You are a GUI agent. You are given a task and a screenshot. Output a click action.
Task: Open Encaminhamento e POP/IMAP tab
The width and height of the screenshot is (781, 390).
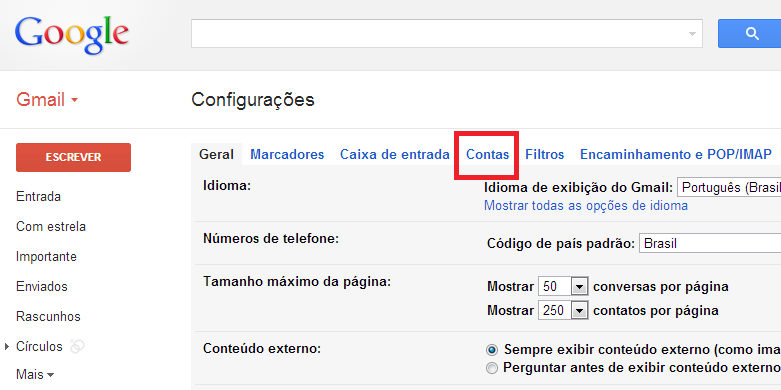point(676,154)
